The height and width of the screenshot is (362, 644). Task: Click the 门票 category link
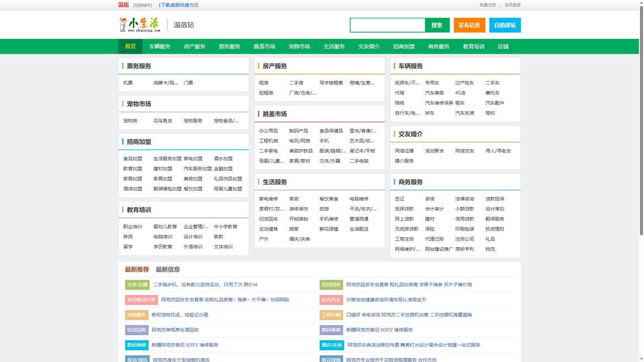coord(188,83)
